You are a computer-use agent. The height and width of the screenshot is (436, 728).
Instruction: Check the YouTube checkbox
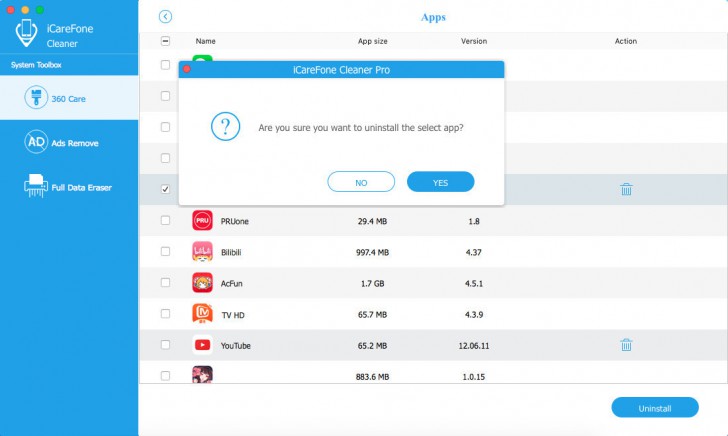(165, 345)
